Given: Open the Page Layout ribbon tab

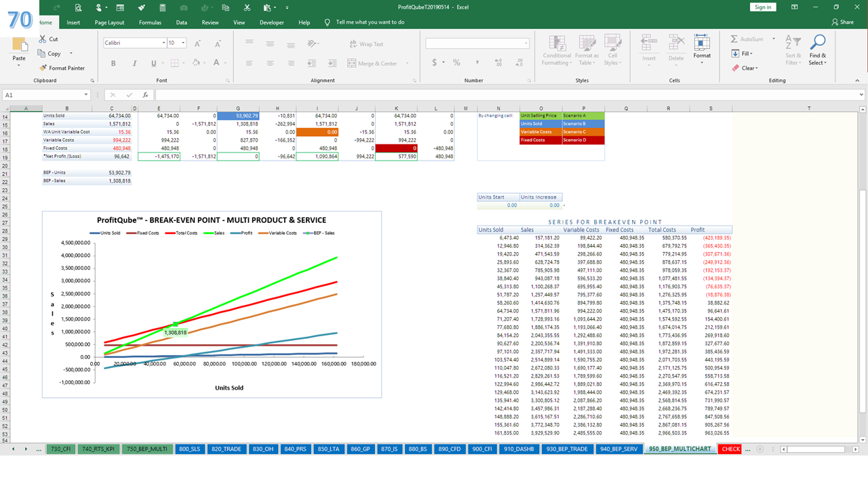Looking at the screenshot, I should tap(109, 22).
